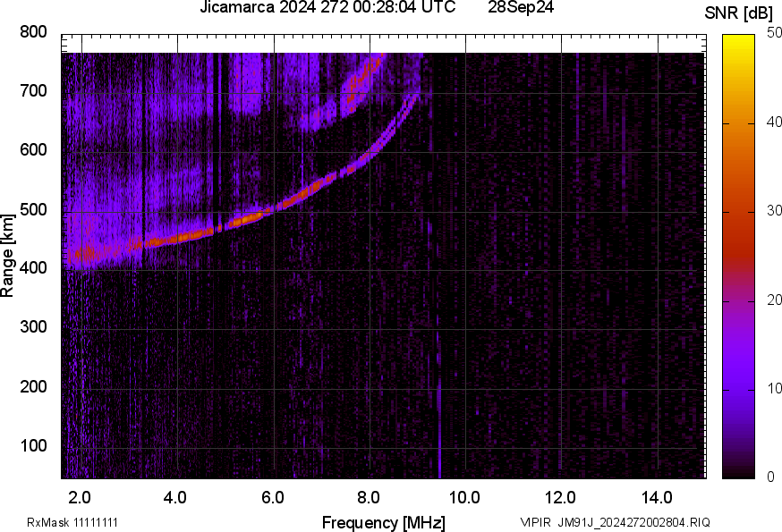
Task: Click the VIPIR JM91J file name label
Action: click(615, 522)
